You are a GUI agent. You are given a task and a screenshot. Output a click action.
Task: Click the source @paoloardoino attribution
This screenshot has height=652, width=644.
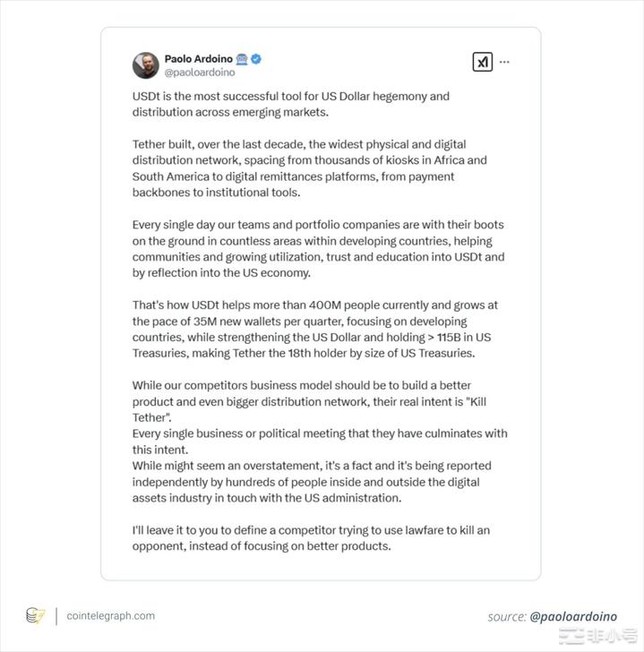tap(552, 616)
